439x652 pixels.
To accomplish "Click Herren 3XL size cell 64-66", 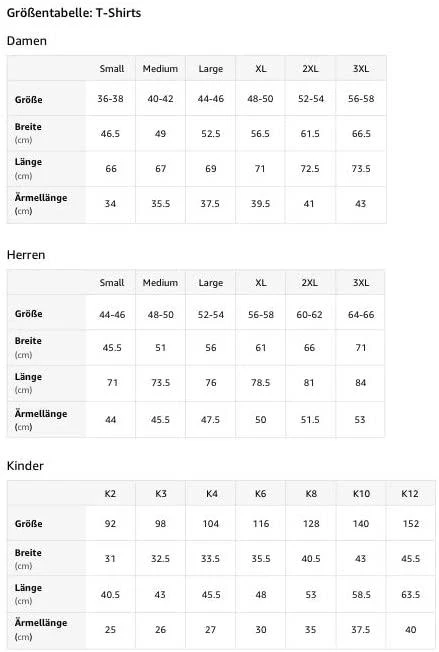I will click(361, 314).
